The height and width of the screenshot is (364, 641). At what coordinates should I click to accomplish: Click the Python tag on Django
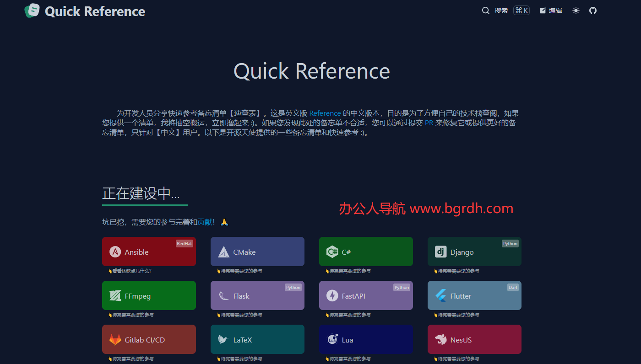coord(510,244)
